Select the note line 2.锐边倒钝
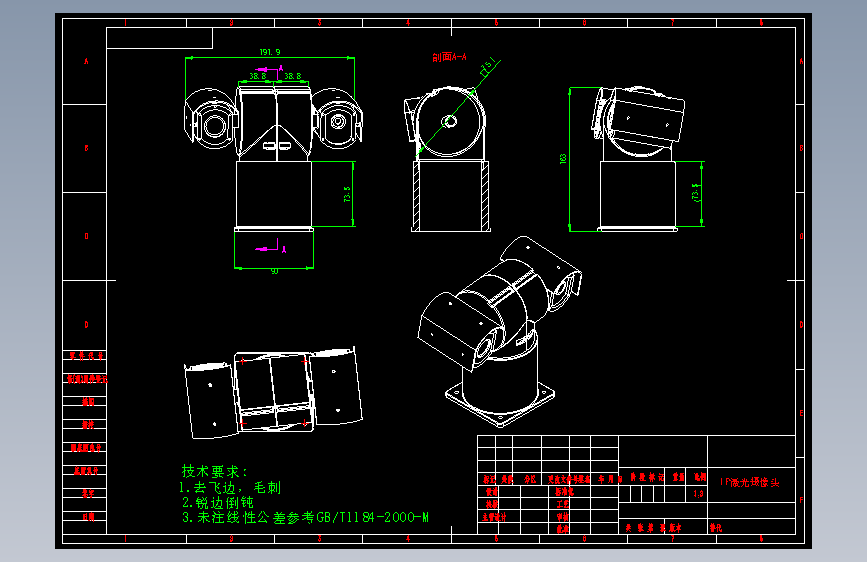867x562 pixels. (218, 502)
